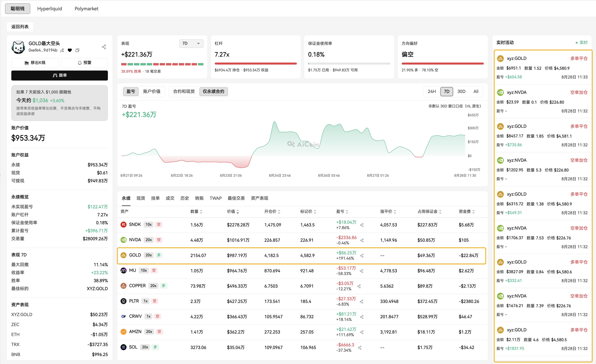The height and width of the screenshot is (364, 596).
Task: Select the 仅永续合约 chart scope
Action: coord(213,92)
